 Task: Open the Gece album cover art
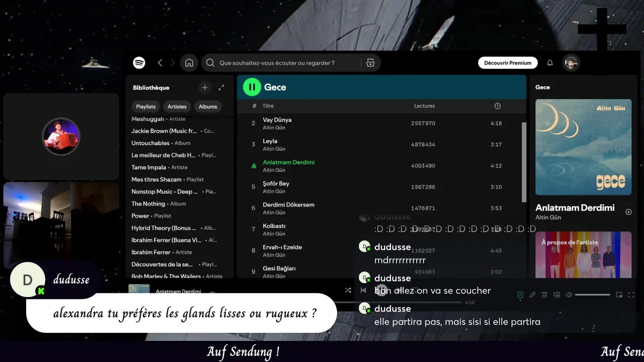(583, 147)
